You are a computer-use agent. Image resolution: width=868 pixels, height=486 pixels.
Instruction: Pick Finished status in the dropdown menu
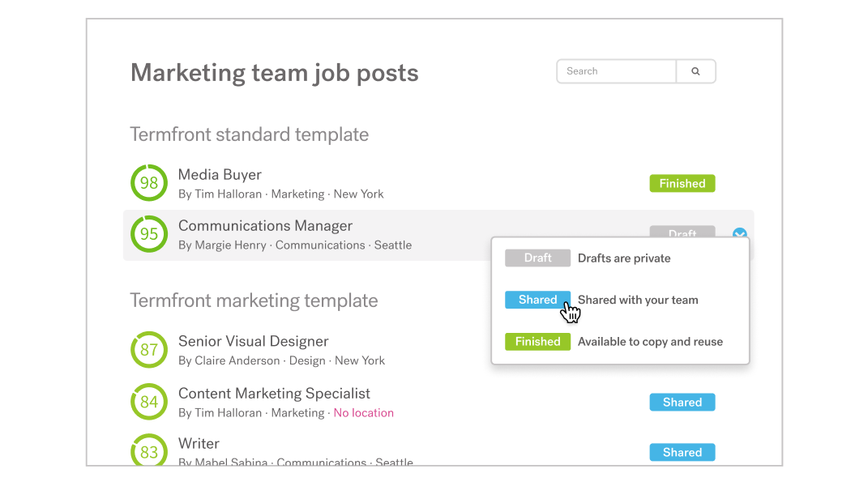pyautogui.click(x=537, y=342)
